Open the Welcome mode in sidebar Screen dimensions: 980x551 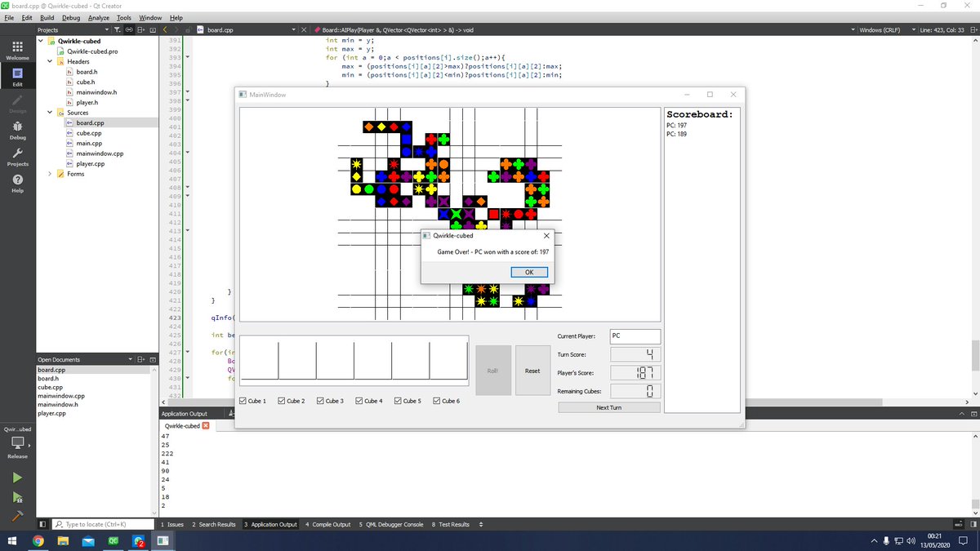(x=17, y=51)
